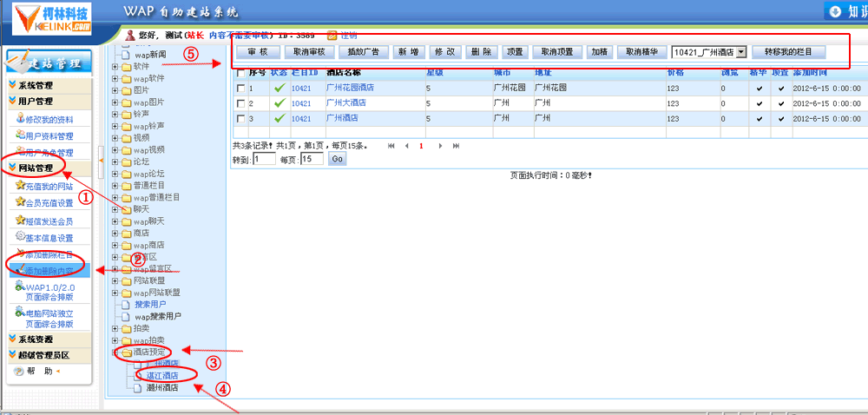The image size is (868, 415).
Task: Click the 转移我的栏目 button
Action: point(788,52)
